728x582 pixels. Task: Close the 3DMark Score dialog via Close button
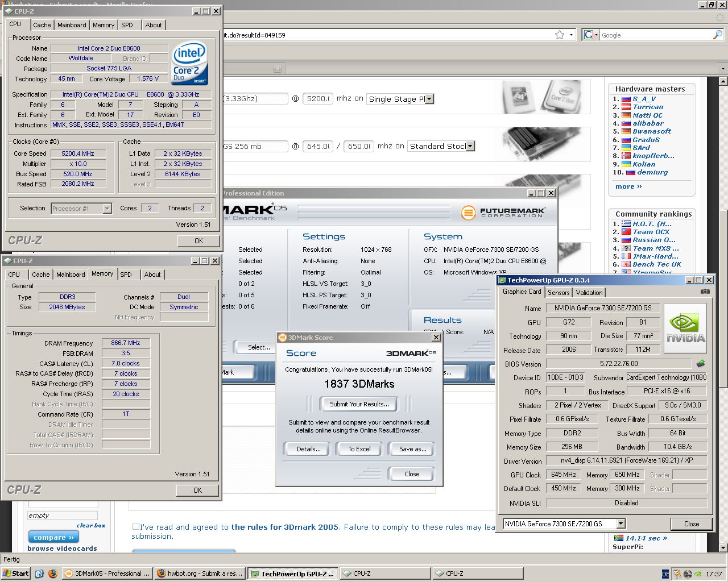412,474
